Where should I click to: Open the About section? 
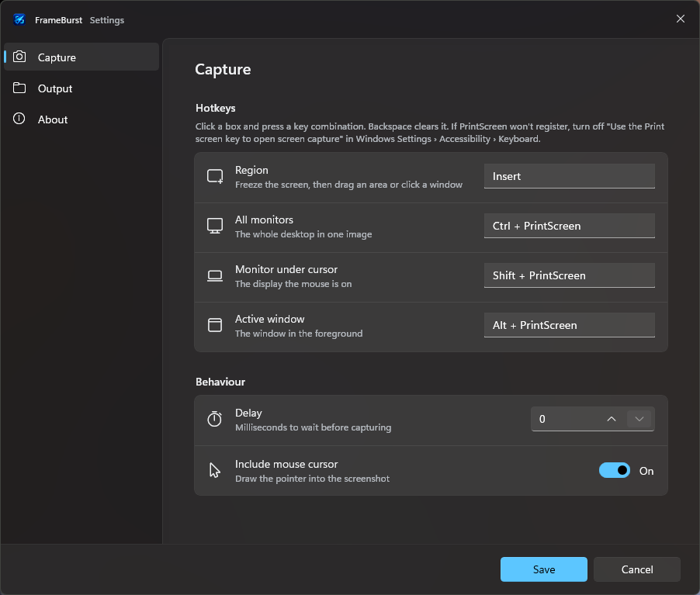point(81,119)
